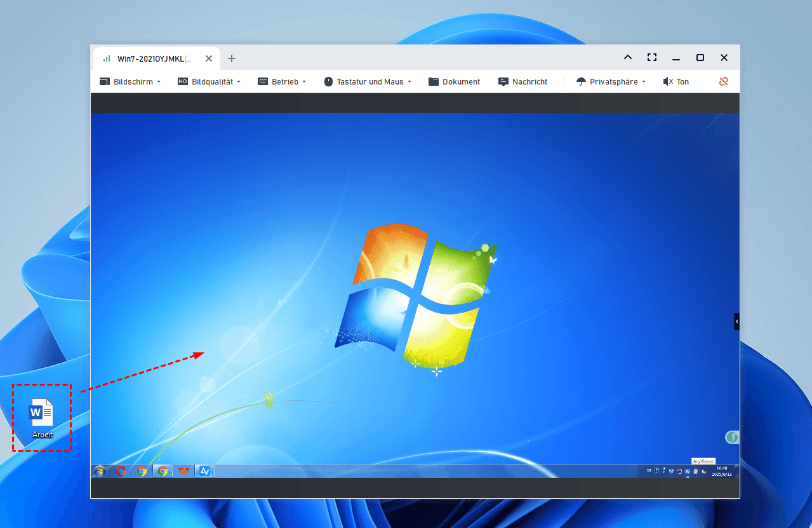This screenshot has height=528, width=812.
Task: Switch to active Chrome window in remote taskbar
Action: pos(163,471)
